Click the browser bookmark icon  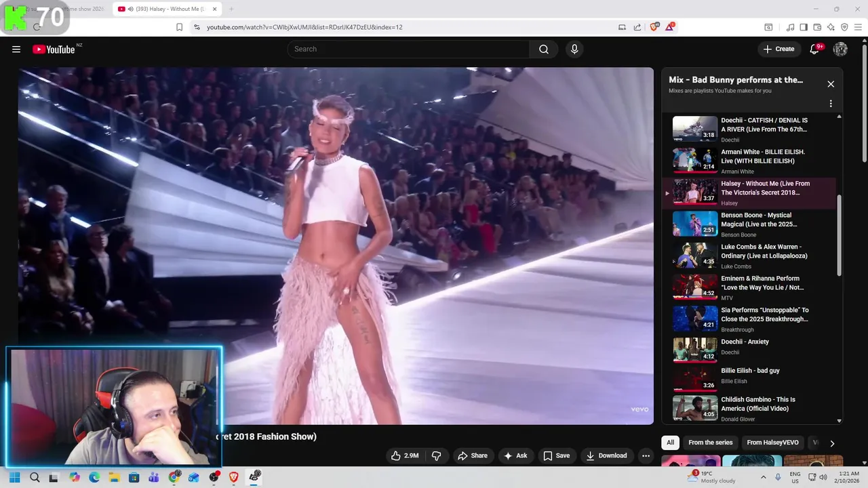click(x=179, y=27)
